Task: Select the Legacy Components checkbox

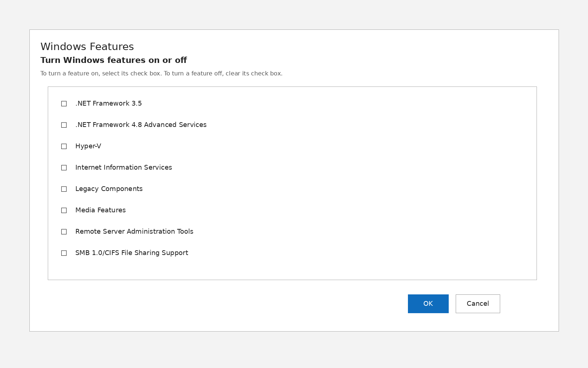Action: (x=64, y=189)
